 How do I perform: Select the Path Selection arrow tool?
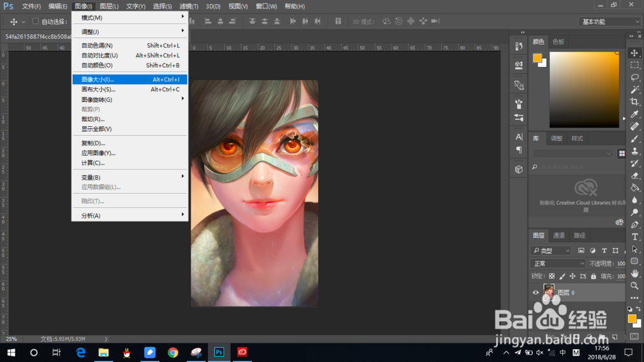pos(634,249)
